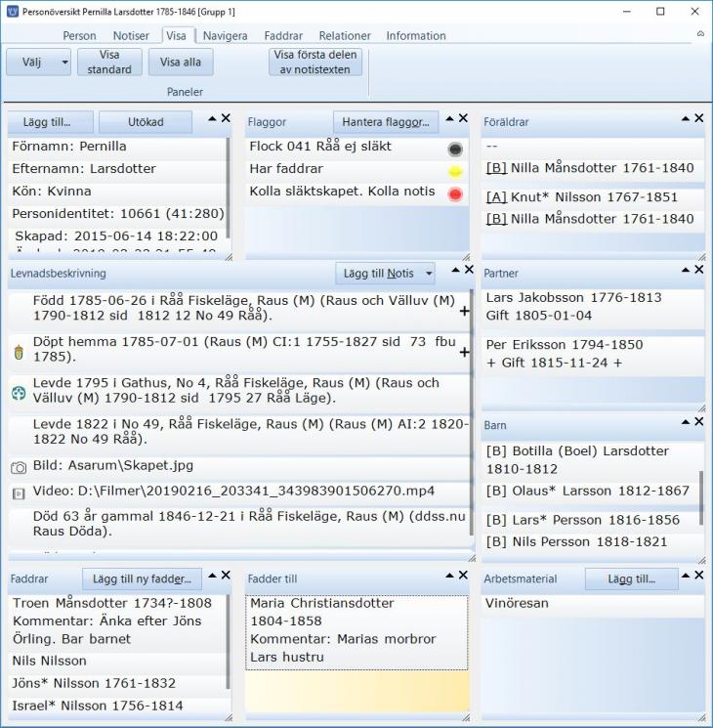This screenshot has width=713, height=728.
Task: Close the Föräldrar panel
Action: click(699, 118)
